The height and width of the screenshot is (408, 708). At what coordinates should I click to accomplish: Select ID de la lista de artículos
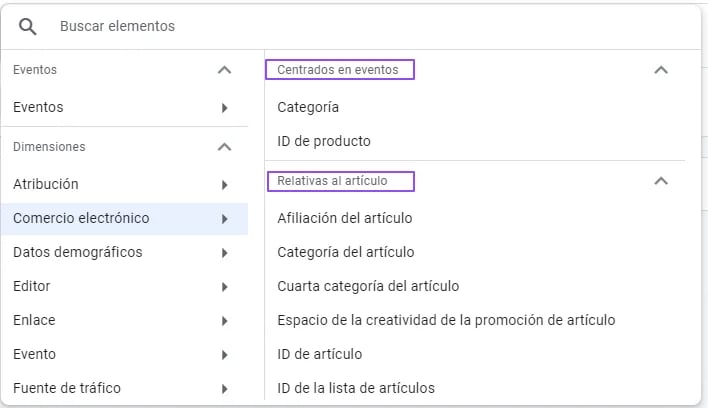(356, 388)
